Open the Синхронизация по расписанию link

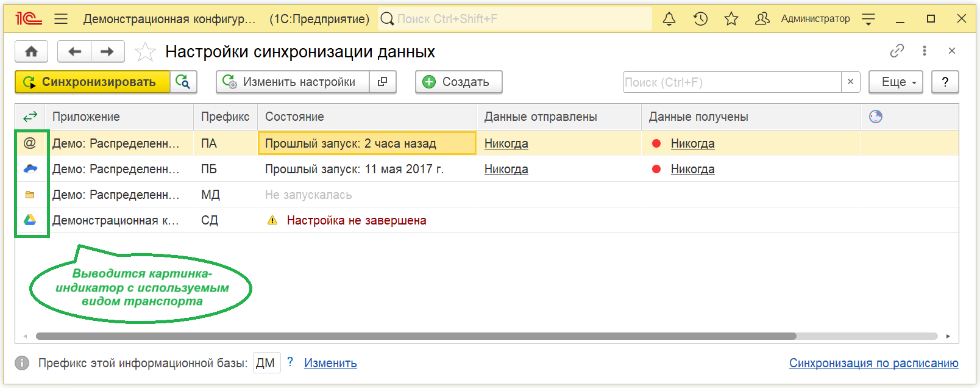pyautogui.click(x=873, y=363)
